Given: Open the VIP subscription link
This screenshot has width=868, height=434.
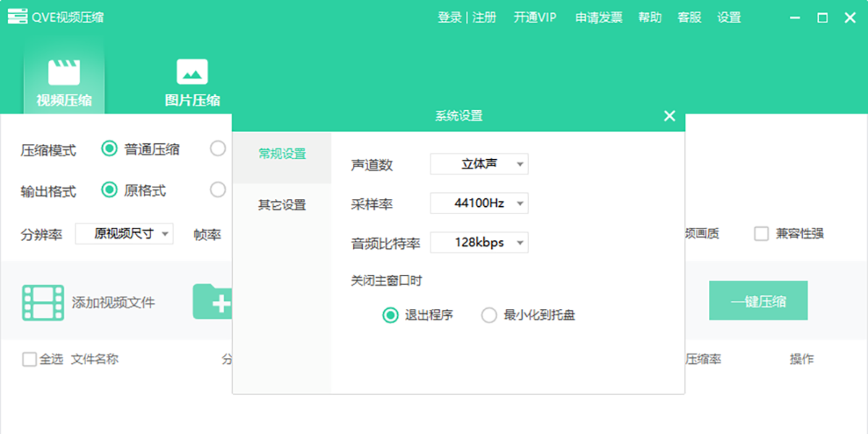Looking at the screenshot, I should (x=535, y=17).
